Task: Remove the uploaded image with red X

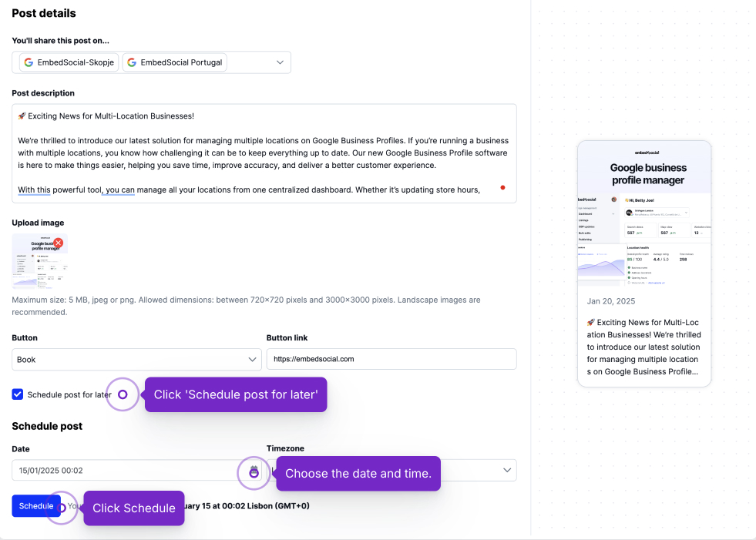Action: pos(59,243)
